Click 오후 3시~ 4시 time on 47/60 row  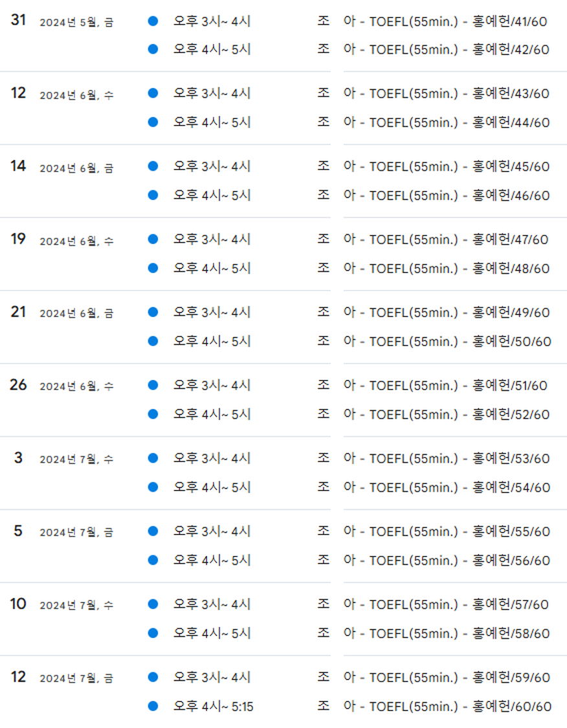pos(212,239)
